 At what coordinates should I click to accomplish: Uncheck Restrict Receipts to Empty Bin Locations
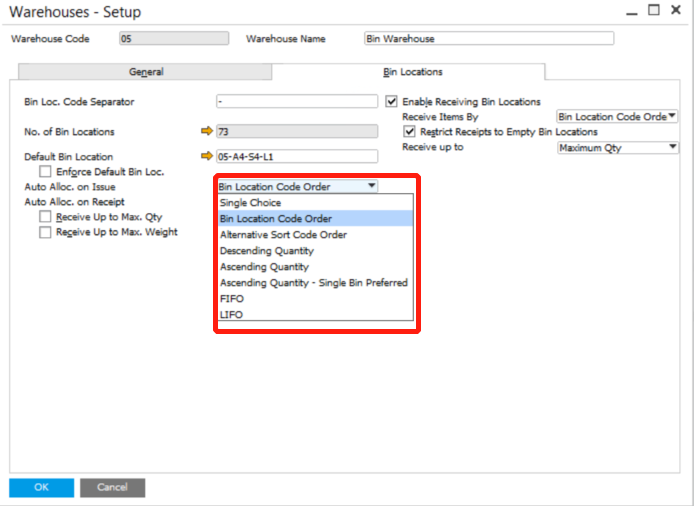pyautogui.click(x=410, y=131)
